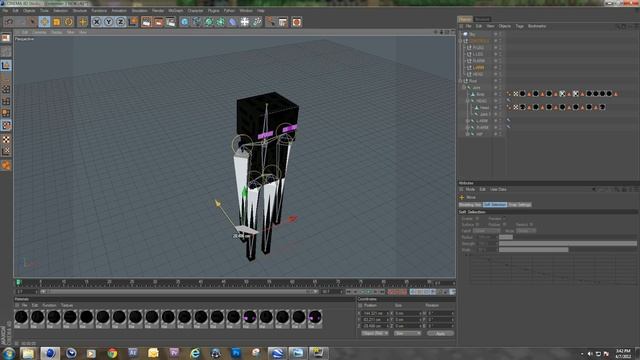Expand the HIP joint row
640x360 pixels.
[x=468, y=134]
